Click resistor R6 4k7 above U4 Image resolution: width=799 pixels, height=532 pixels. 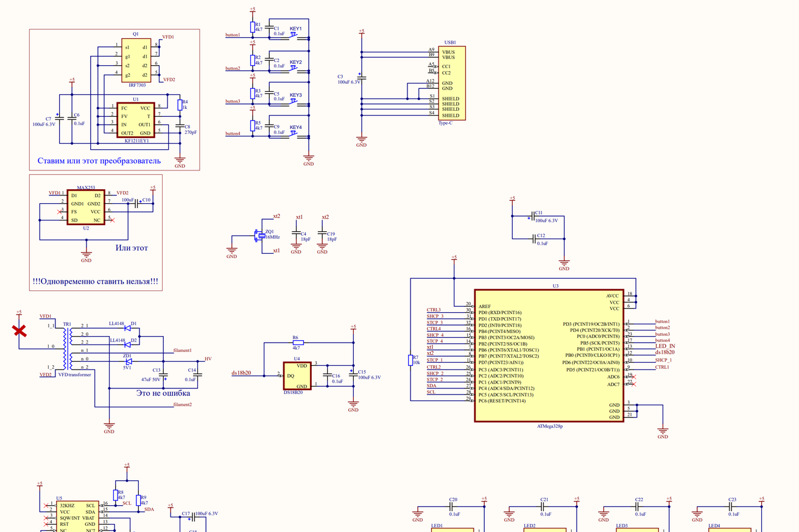pos(298,343)
